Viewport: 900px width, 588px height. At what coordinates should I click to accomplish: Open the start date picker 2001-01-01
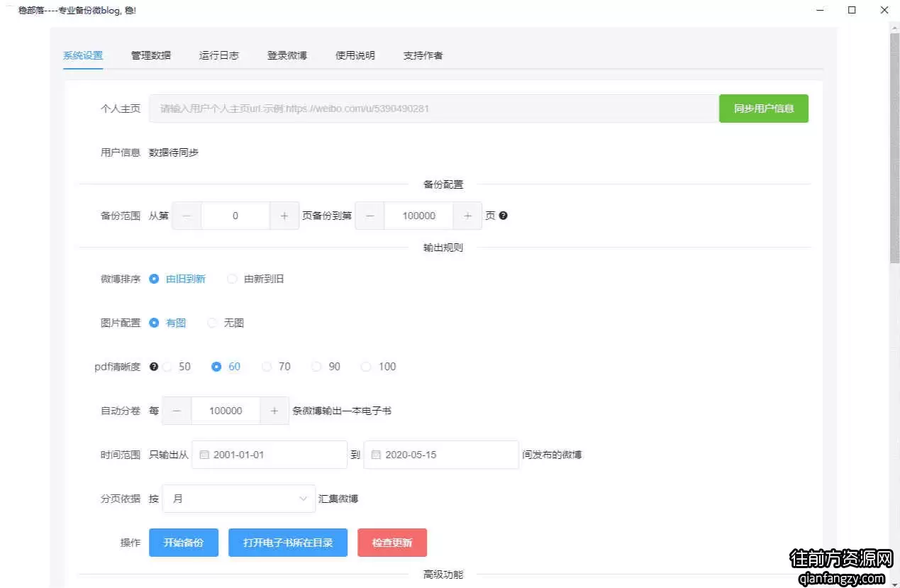coord(269,455)
